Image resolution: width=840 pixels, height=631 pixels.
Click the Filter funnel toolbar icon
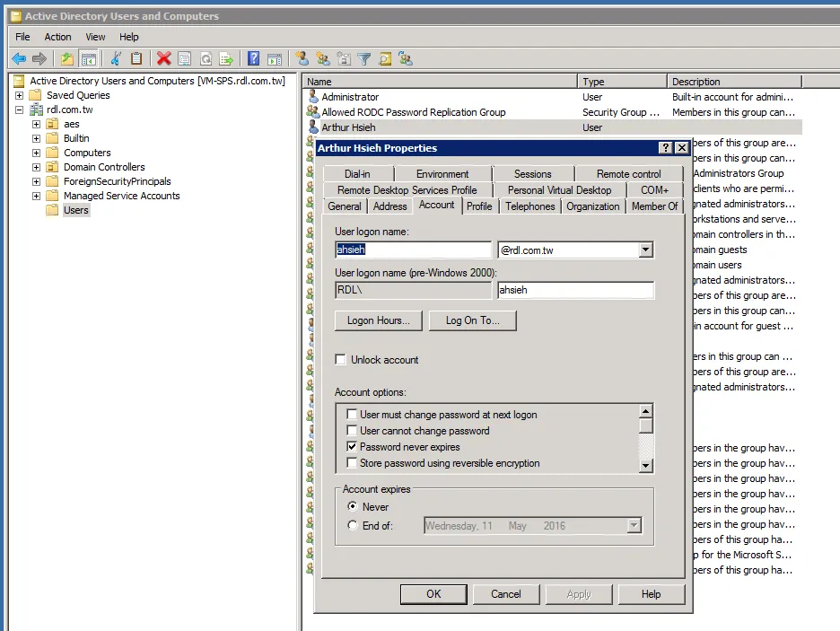point(364,59)
